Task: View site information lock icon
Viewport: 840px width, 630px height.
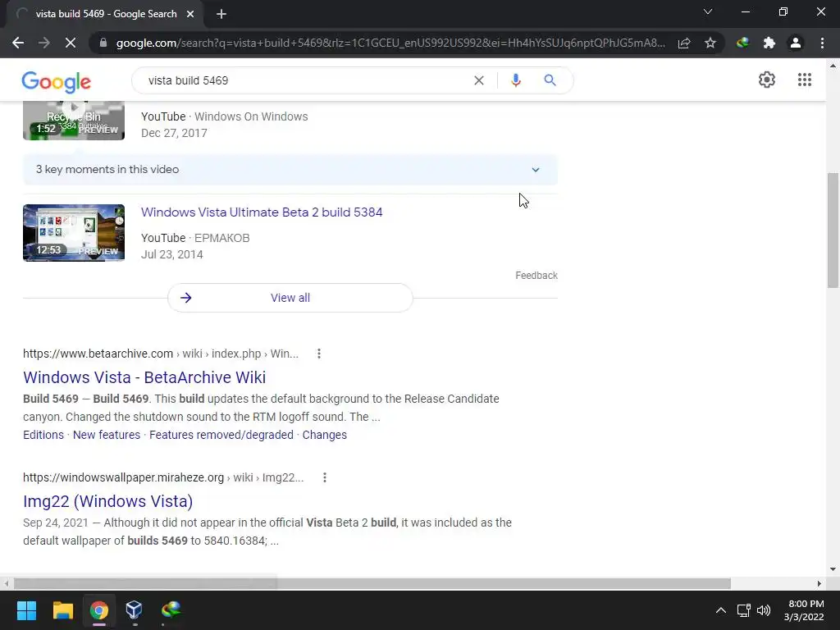Action: pos(103,43)
